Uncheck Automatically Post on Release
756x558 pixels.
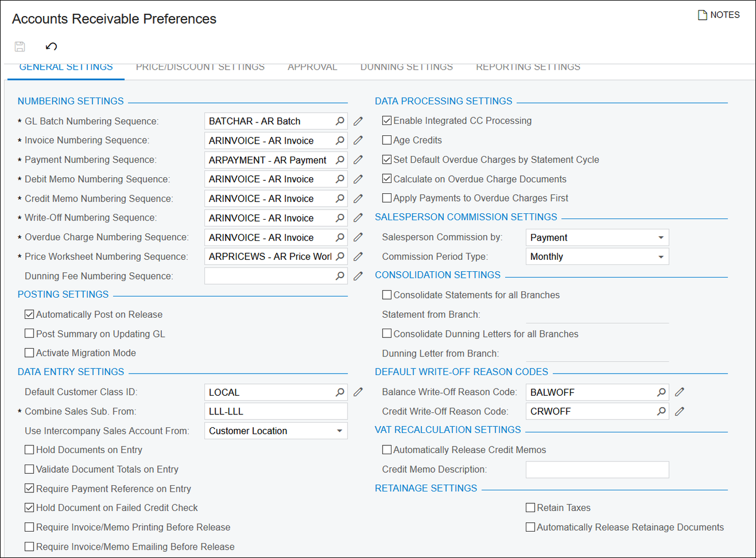[x=29, y=314]
